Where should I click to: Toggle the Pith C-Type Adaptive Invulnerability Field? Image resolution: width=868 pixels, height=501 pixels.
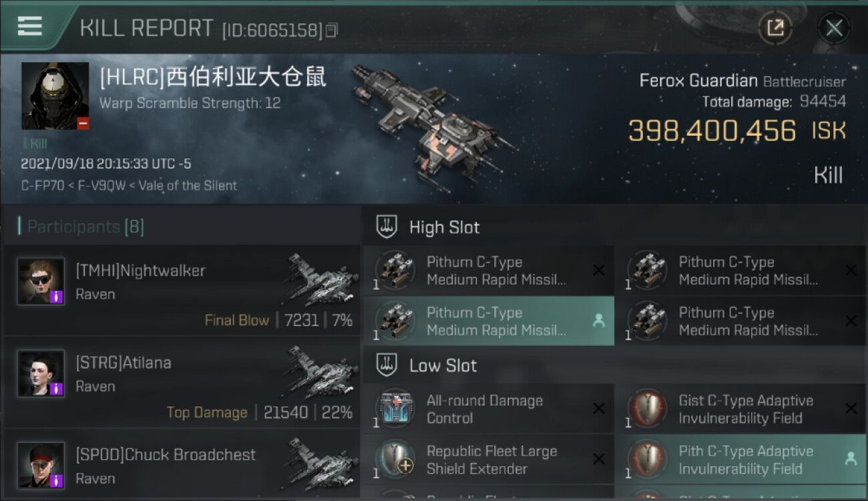coord(741,460)
